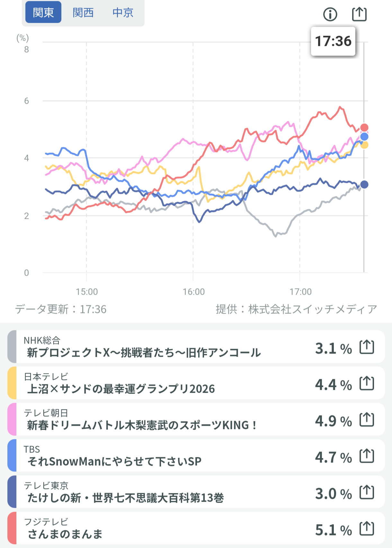The height and width of the screenshot is (548, 392).
Task: Tap the share icon above the chart
Action: 359,14
